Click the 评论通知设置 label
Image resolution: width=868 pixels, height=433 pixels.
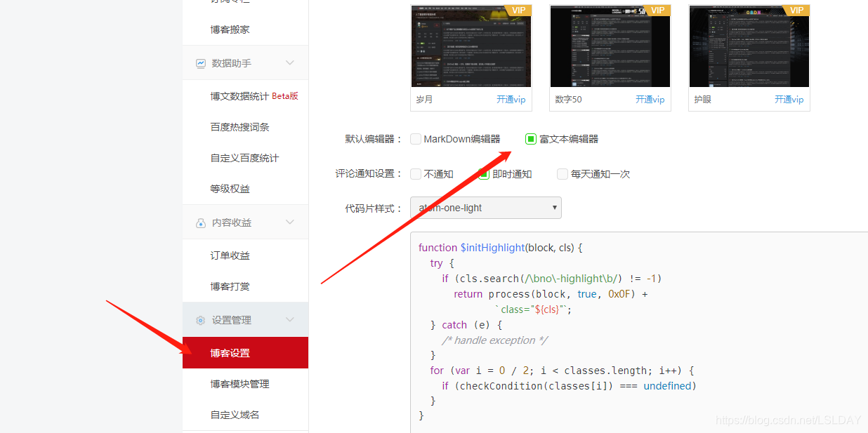[369, 174]
